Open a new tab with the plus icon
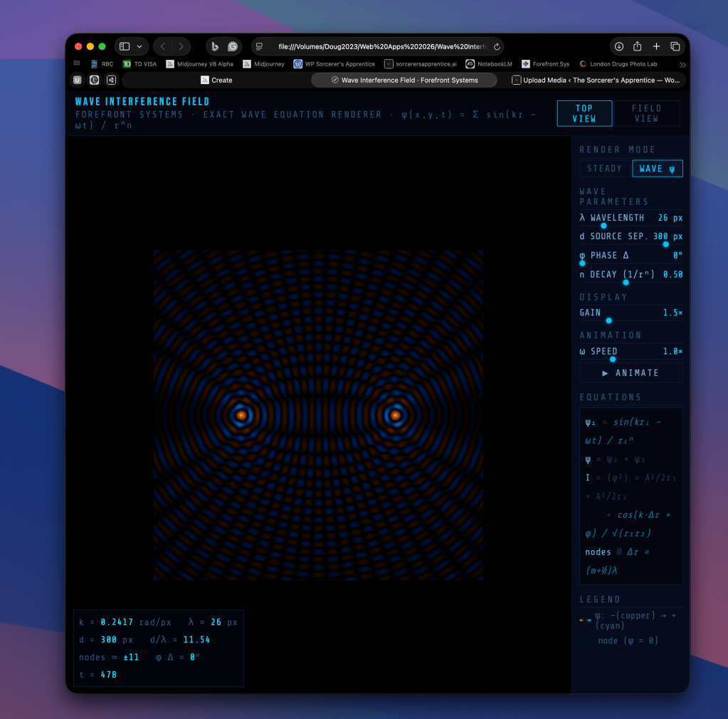 coord(655,46)
